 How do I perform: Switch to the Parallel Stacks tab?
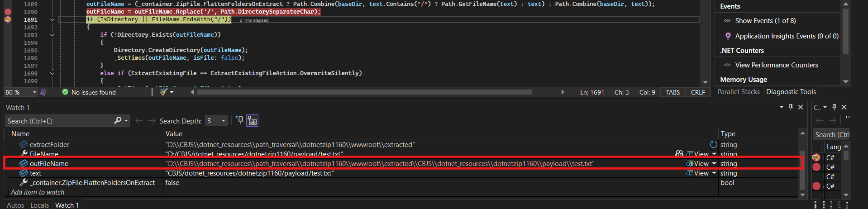tap(739, 92)
